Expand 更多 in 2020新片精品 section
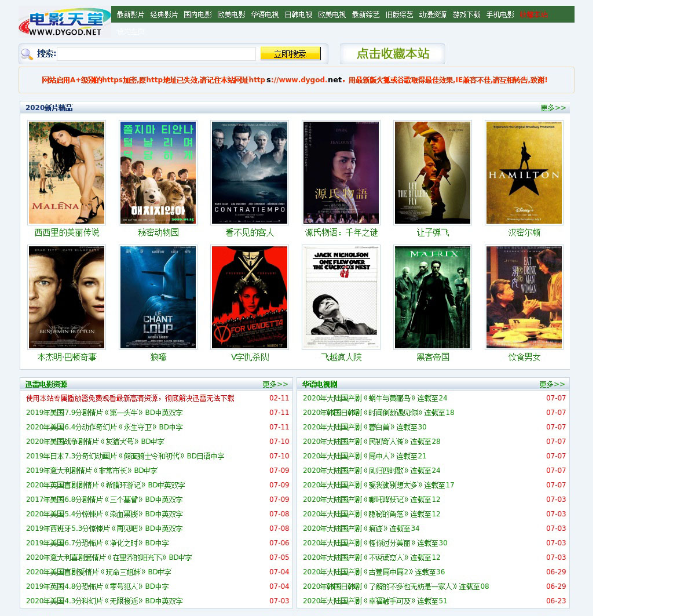695x616 pixels. pyautogui.click(x=553, y=108)
